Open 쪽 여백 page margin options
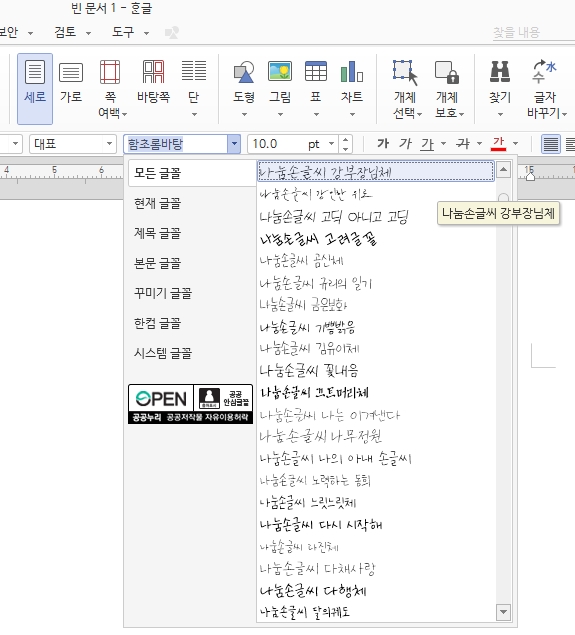 tap(111, 89)
